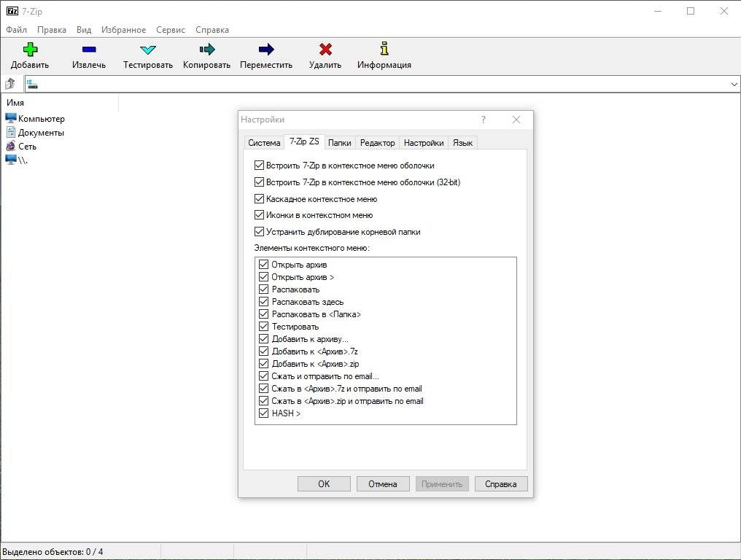Open the Правка menu

52,30
